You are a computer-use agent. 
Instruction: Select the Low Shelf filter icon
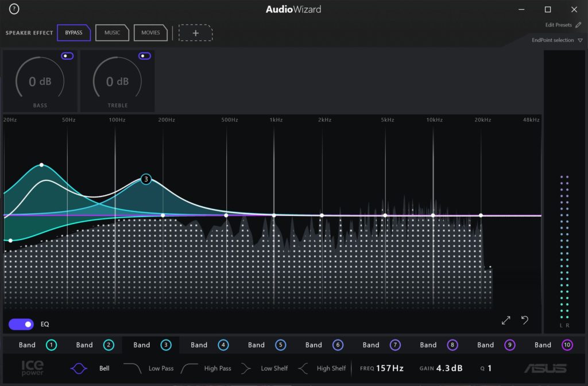click(x=247, y=368)
